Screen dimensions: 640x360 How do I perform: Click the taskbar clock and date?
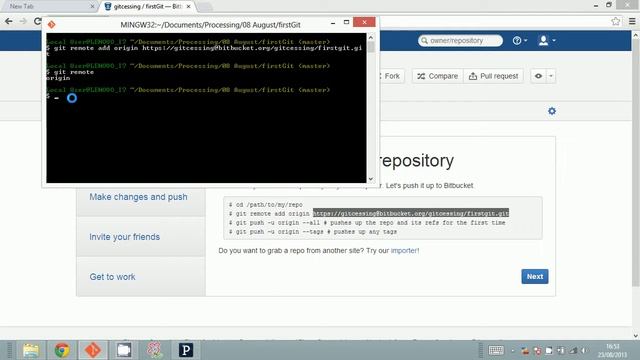612,351
